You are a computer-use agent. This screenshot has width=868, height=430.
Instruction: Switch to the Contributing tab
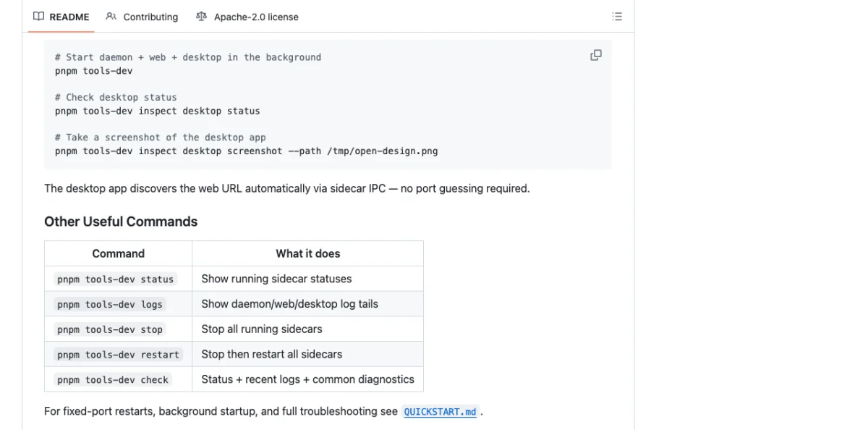point(142,17)
